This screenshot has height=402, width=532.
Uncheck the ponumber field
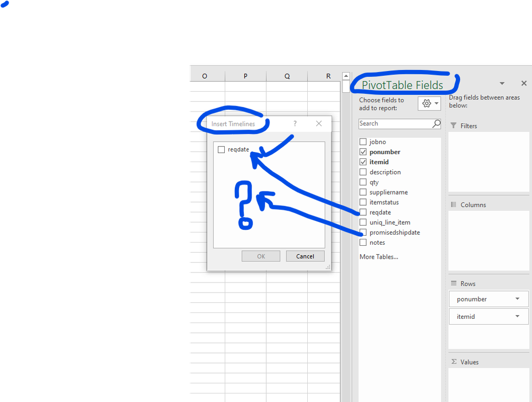click(x=363, y=151)
